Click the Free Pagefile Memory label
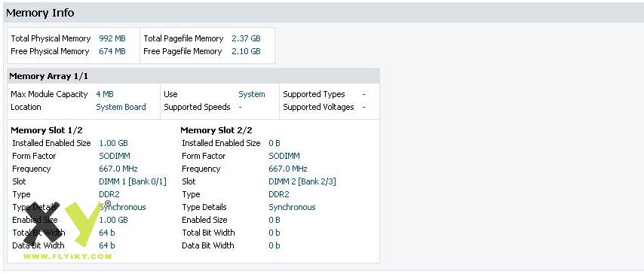This screenshot has width=644, height=274. [182, 51]
